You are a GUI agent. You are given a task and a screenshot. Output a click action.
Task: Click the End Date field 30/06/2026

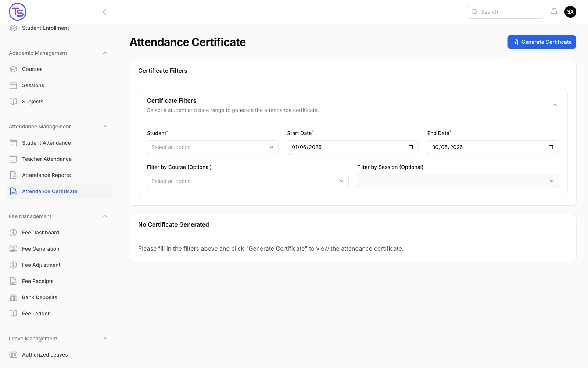point(493,147)
